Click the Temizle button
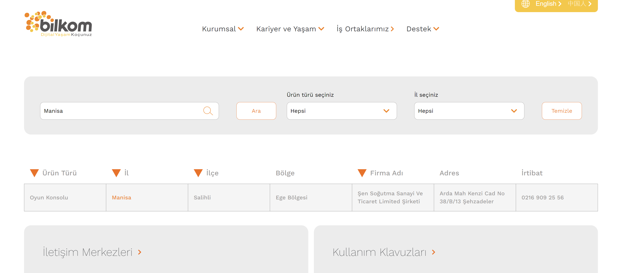Screen dimensions: 644x273 click(562, 111)
